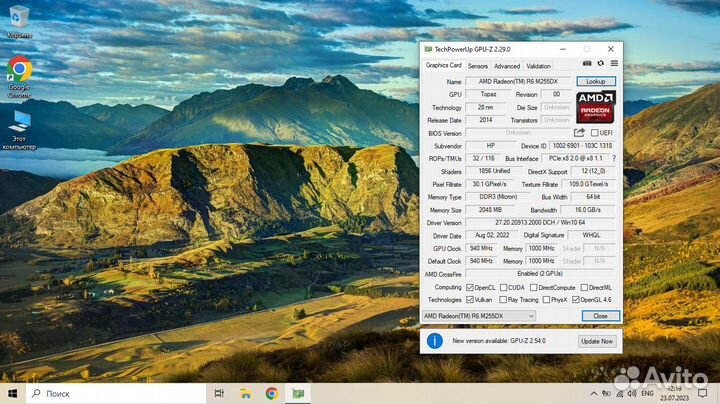Click the battery tray icon

[607, 393]
